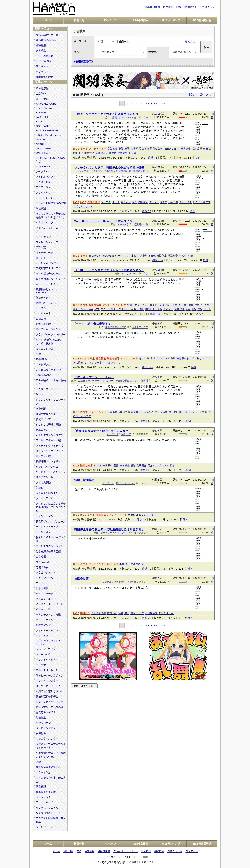The image size is (250, 868).
Task: Click the [t] link on the Two Dimensions Diver entry
Action: coord(212,221)
